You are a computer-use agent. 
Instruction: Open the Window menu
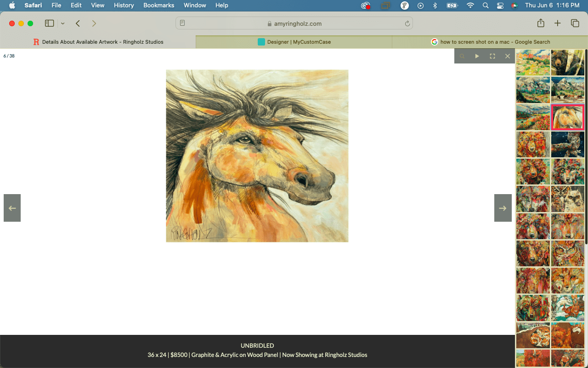pyautogui.click(x=195, y=6)
